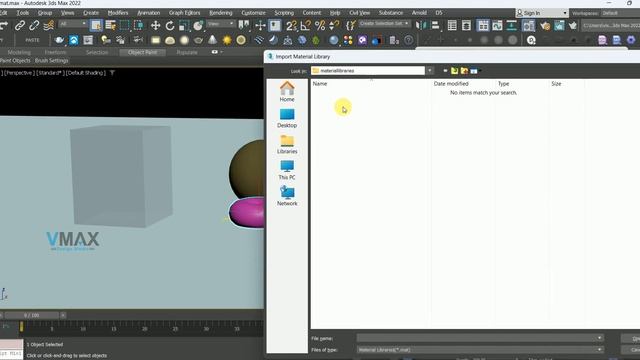Open the Scene Explorer toggle icon
The image size is (640, 360).
pos(452,26)
